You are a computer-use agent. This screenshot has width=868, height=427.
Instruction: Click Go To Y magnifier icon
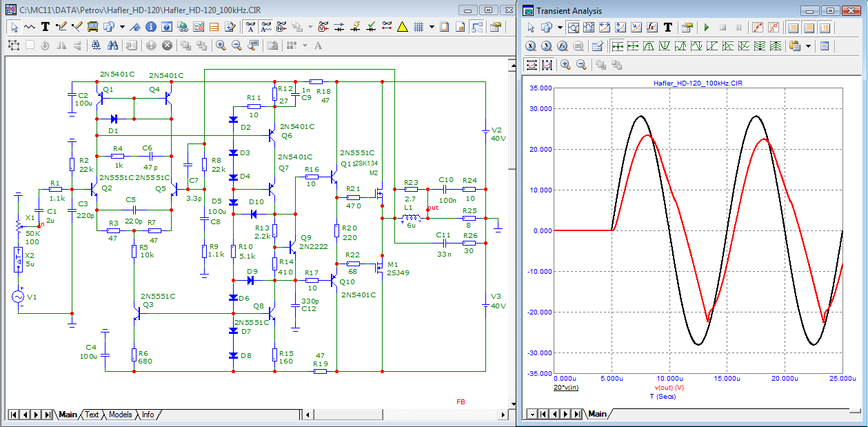(547, 46)
